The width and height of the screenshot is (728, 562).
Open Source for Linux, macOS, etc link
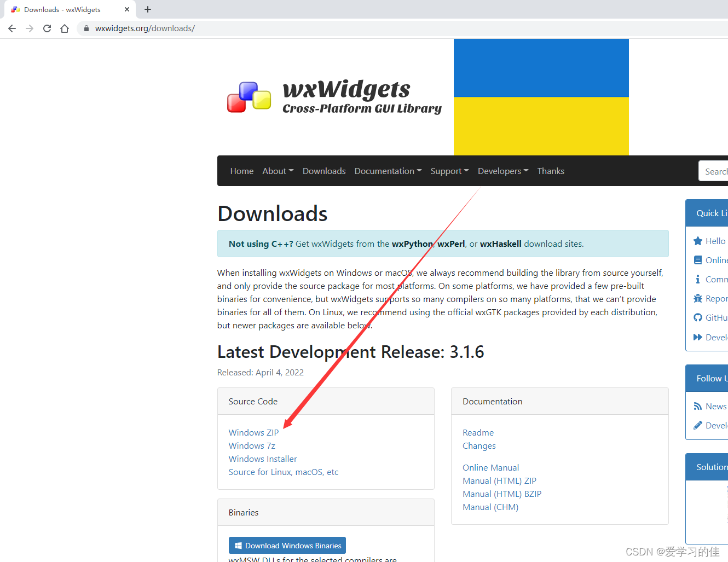pos(284,472)
